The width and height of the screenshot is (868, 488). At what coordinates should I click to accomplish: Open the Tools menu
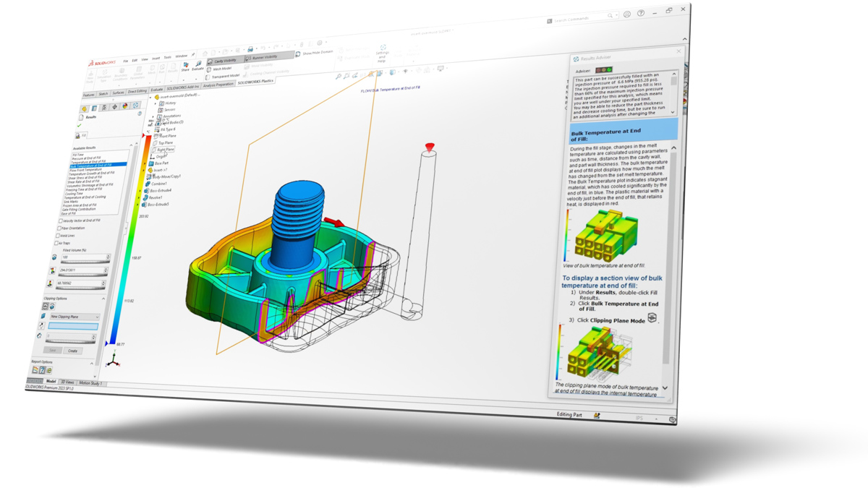pos(168,58)
